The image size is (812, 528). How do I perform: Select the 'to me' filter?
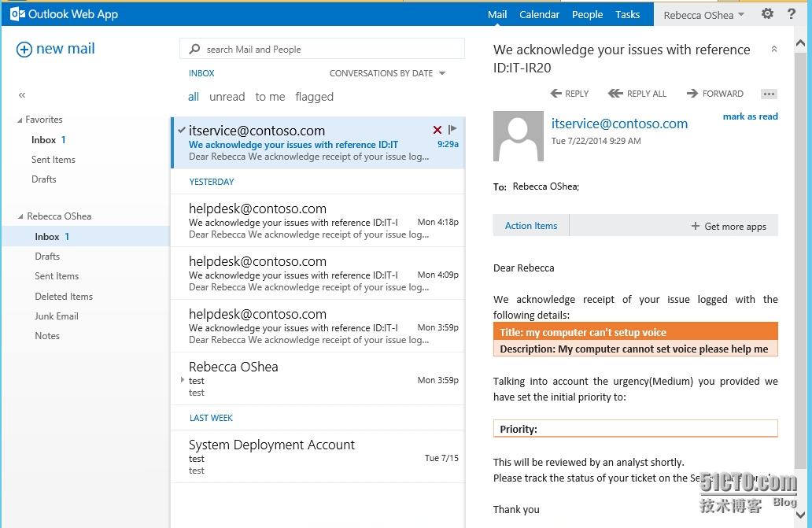(x=270, y=97)
